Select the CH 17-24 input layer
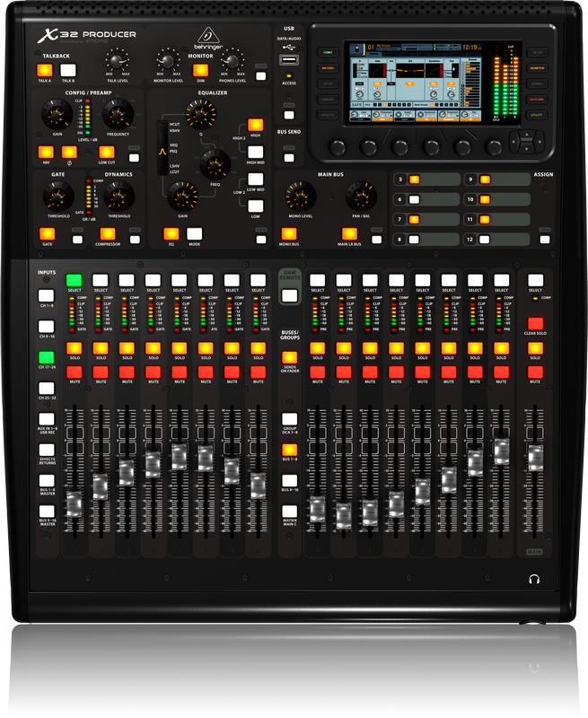Viewport: 588px width, 718px height. (46, 357)
